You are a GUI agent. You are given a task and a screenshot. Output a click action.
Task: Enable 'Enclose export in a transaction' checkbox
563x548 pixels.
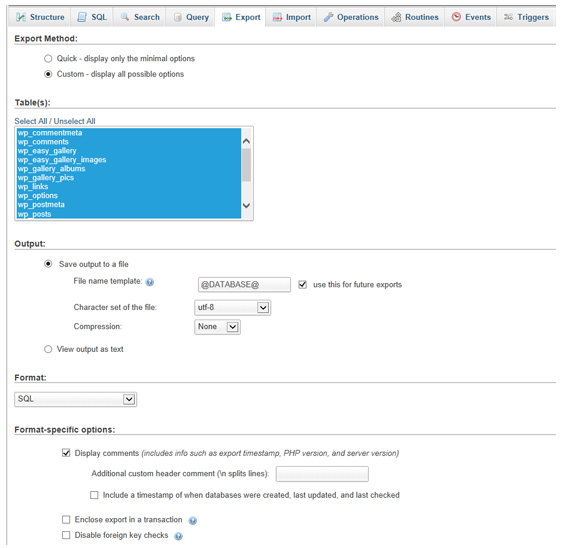66,520
